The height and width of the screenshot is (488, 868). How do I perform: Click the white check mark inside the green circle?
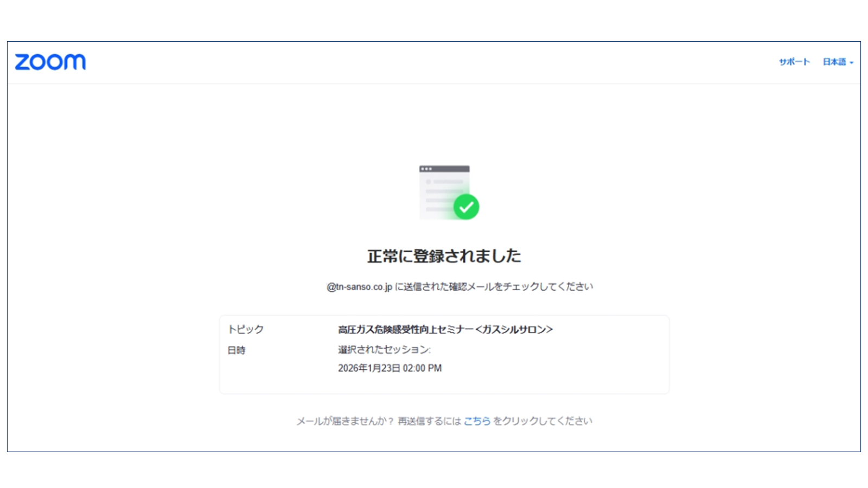468,207
